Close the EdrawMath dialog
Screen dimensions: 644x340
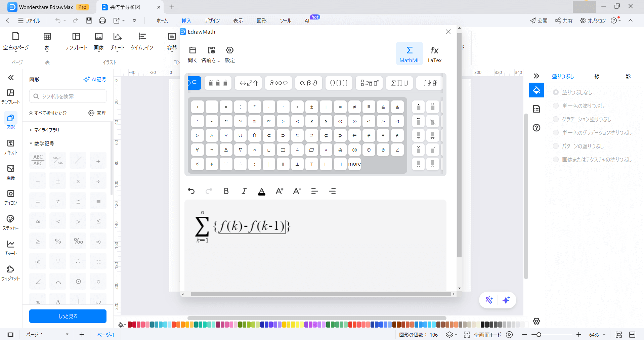(448, 32)
